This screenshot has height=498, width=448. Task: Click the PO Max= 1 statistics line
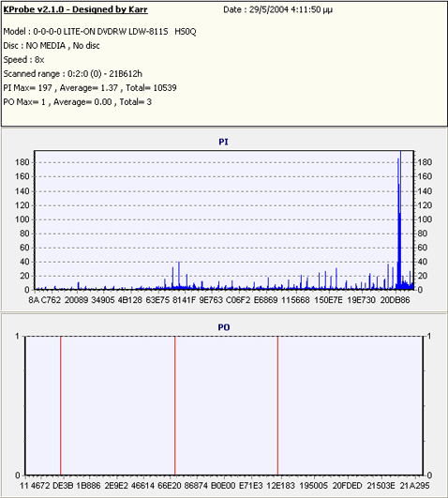pos(78,102)
